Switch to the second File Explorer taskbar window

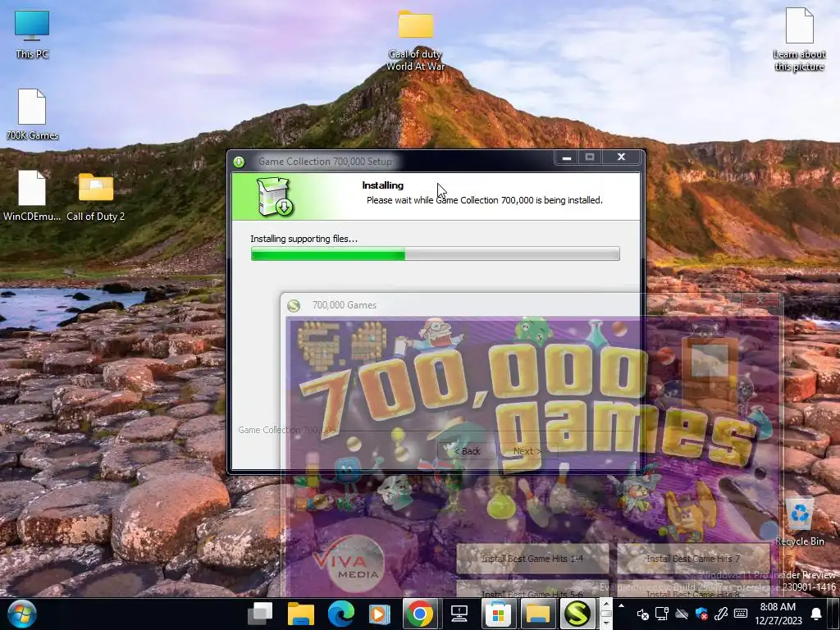(x=537, y=614)
